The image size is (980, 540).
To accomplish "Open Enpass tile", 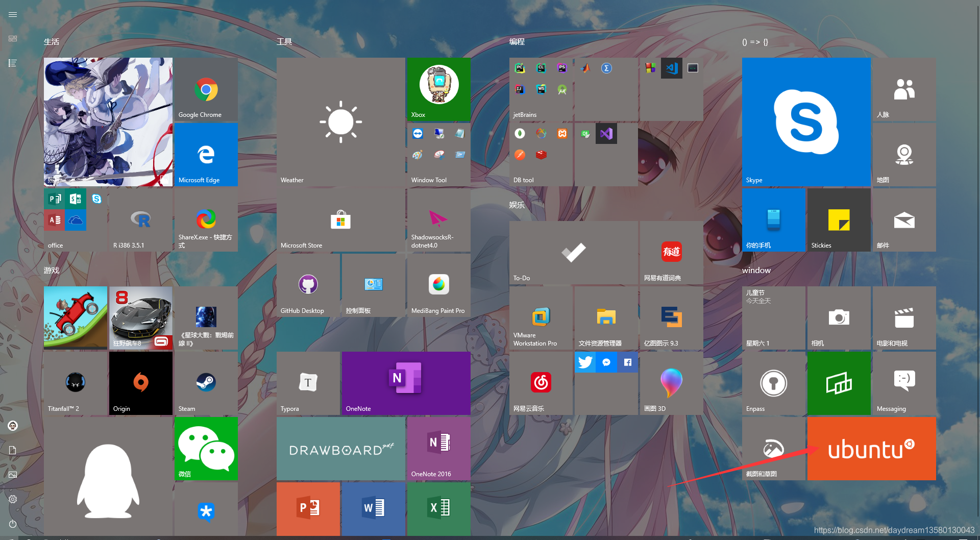I will pyautogui.click(x=774, y=383).
